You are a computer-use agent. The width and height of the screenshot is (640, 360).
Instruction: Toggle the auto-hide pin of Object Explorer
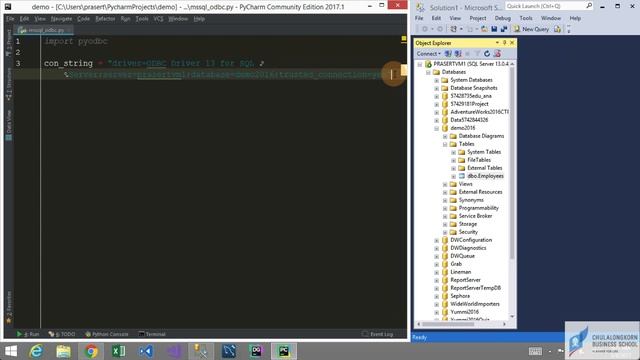[504, 42]
